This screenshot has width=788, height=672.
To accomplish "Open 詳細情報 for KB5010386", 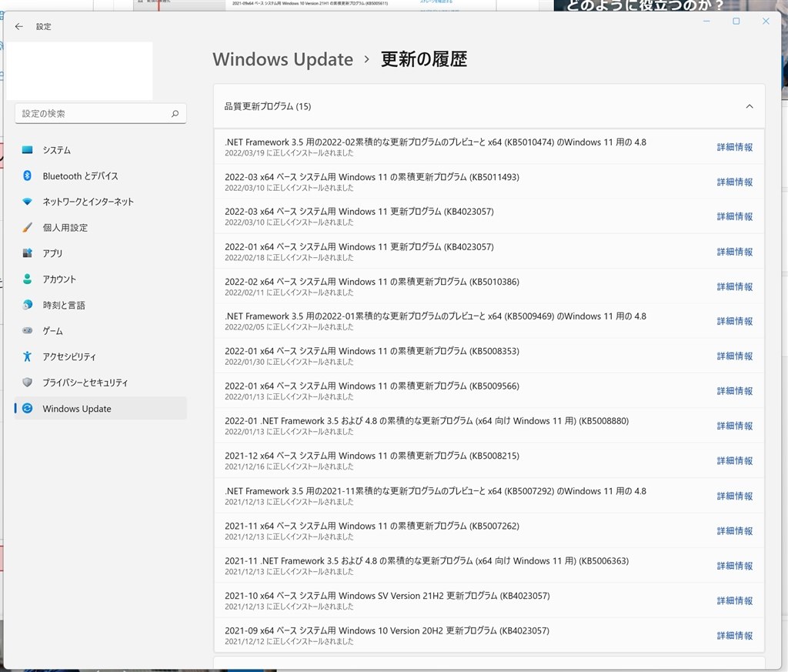I will click(x=734, y=286).
